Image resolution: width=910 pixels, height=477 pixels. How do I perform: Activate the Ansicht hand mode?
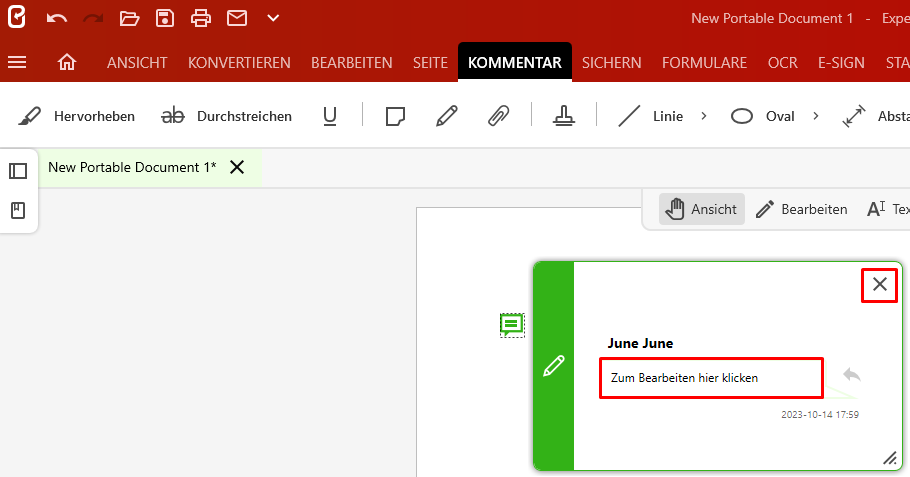[x=702, y=209]
